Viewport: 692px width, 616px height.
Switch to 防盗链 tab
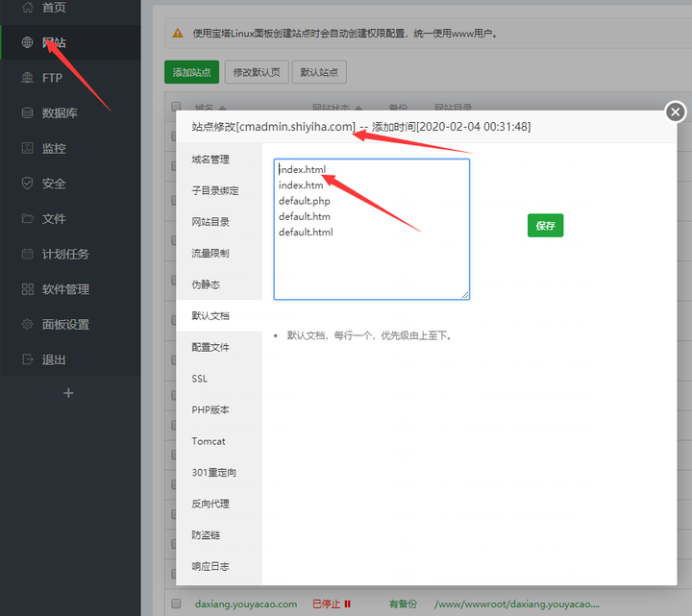click(219, 535)
